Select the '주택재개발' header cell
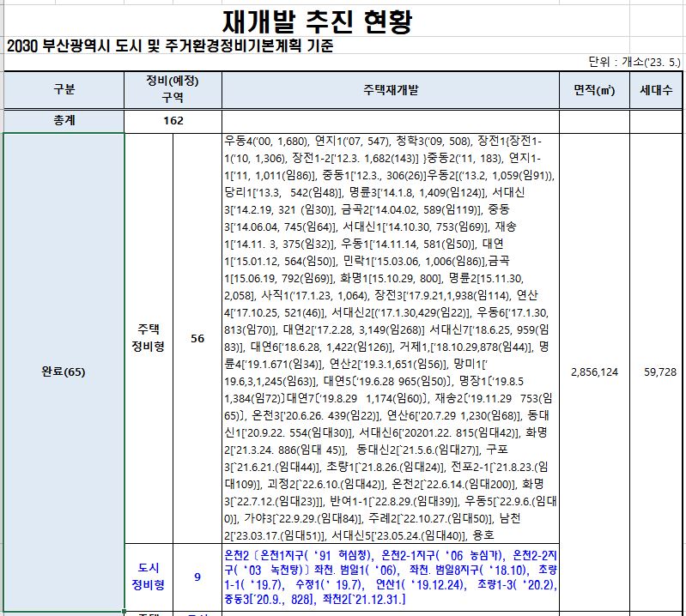Screen dimensions: 686x616 click(x=391, y=89)
